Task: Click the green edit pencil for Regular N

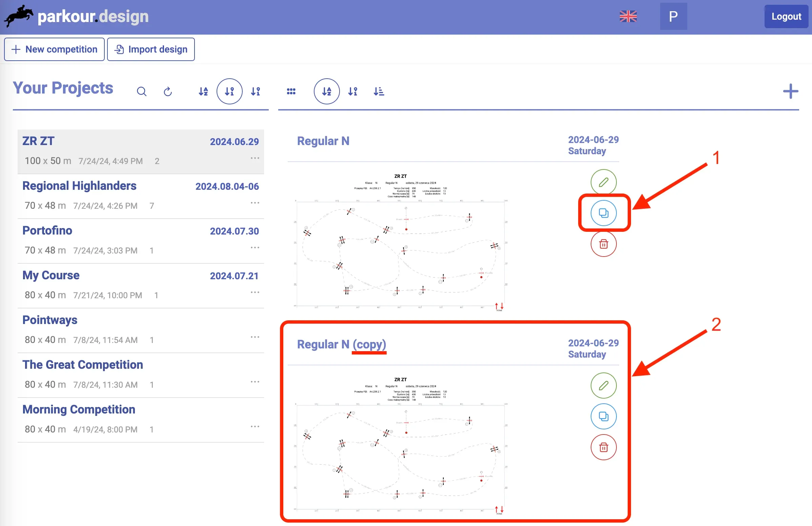Action: coord(603,182)
